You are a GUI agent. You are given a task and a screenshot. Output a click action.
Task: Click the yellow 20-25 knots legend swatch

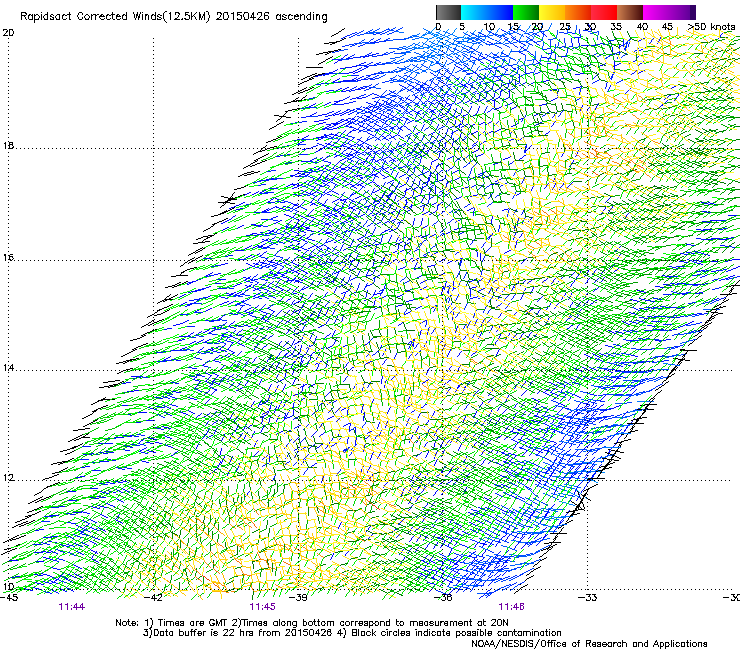[x=552, y=12]
